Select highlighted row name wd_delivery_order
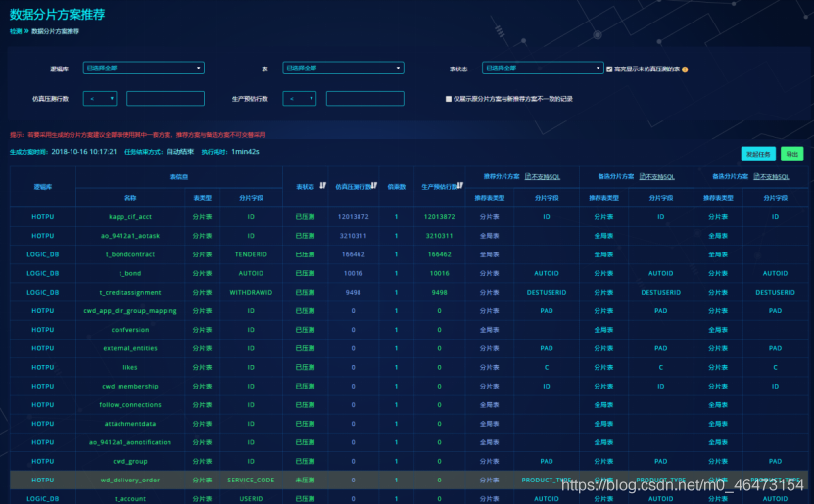 pyautogui.click(x=130, y=481)
